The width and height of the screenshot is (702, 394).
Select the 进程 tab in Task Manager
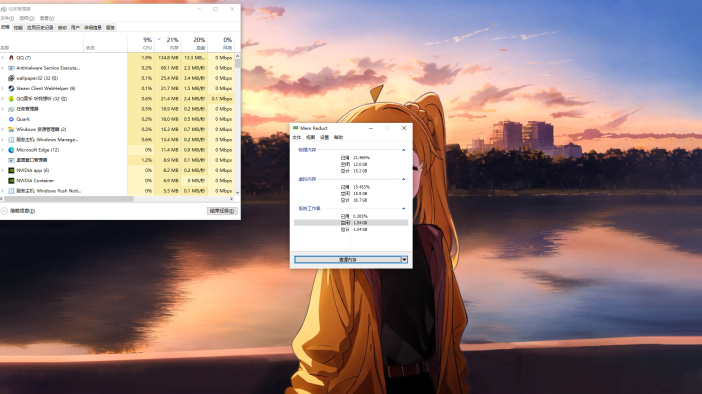5,27
